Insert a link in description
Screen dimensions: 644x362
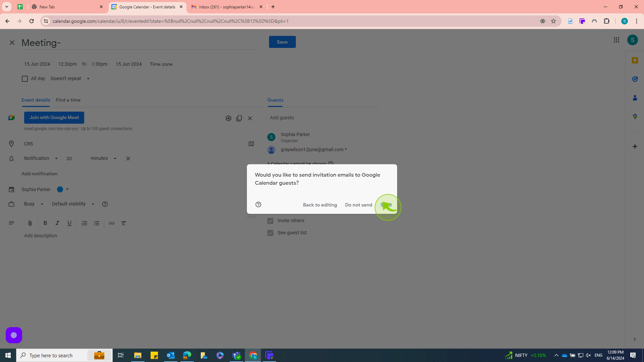[112, 223]
